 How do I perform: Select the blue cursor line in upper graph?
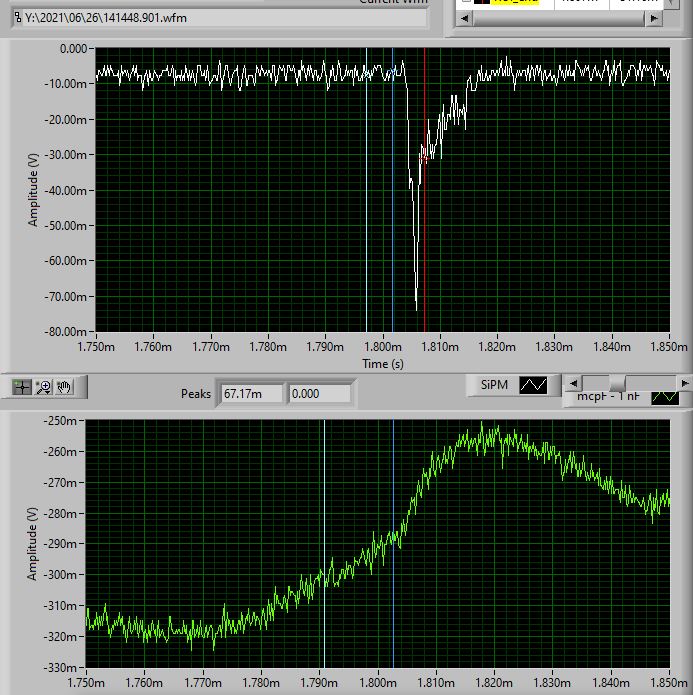(393, 200)
